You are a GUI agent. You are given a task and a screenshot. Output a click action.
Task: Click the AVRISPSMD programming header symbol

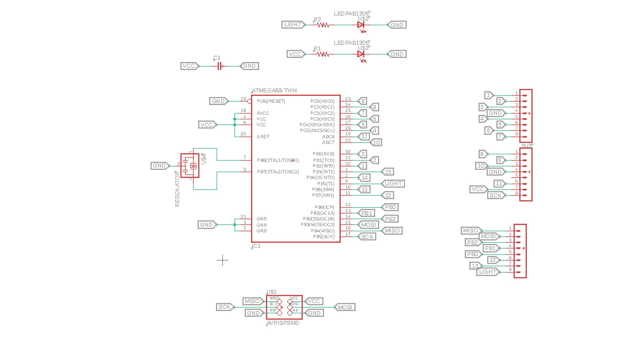tap(284, 307)
